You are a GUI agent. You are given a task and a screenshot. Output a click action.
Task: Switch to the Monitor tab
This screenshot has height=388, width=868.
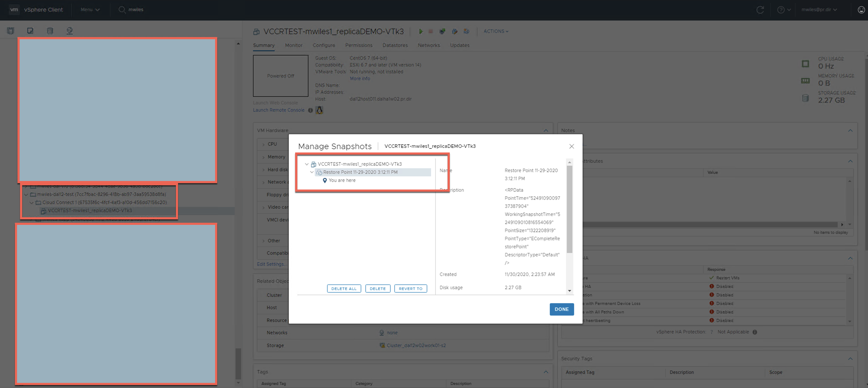click(x=293, y=45)
